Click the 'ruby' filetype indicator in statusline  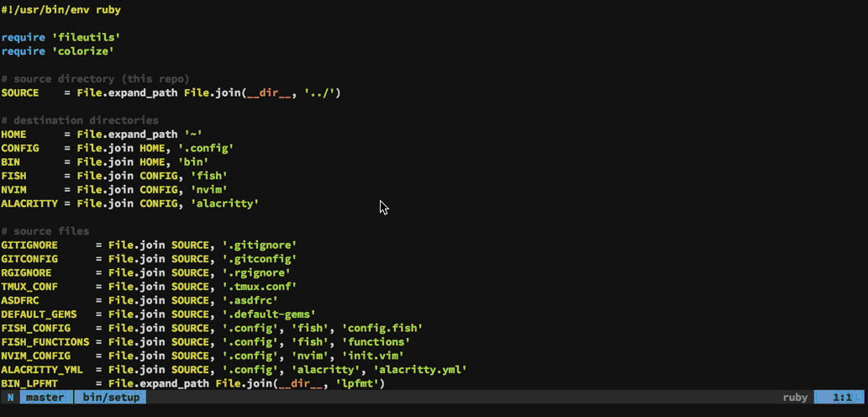[x=796, y=397]
